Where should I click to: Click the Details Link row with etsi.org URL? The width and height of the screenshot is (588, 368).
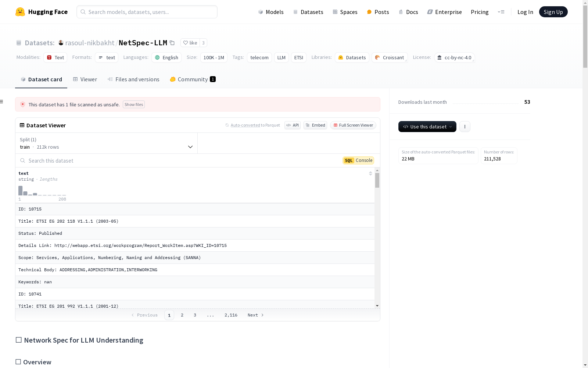coord(195,245)
